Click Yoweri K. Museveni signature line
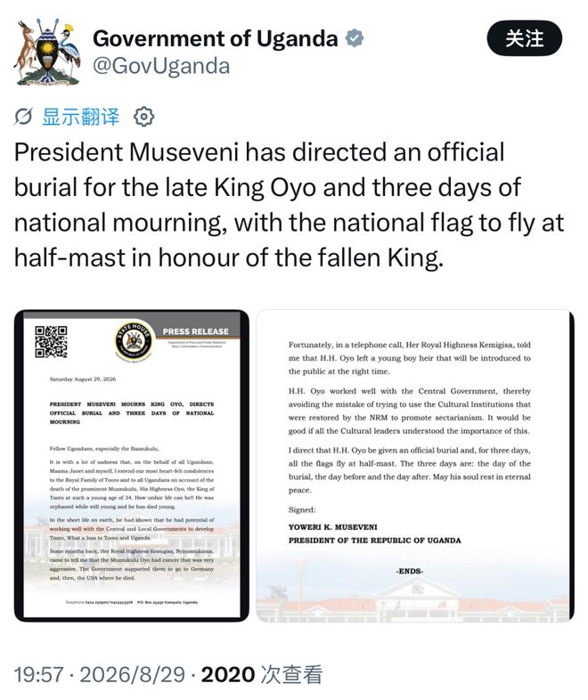The image size is (588, 700). 333,527
